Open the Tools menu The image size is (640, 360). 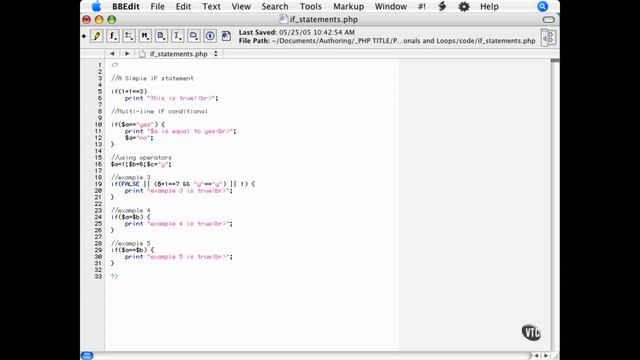click(x=311, y=7)
